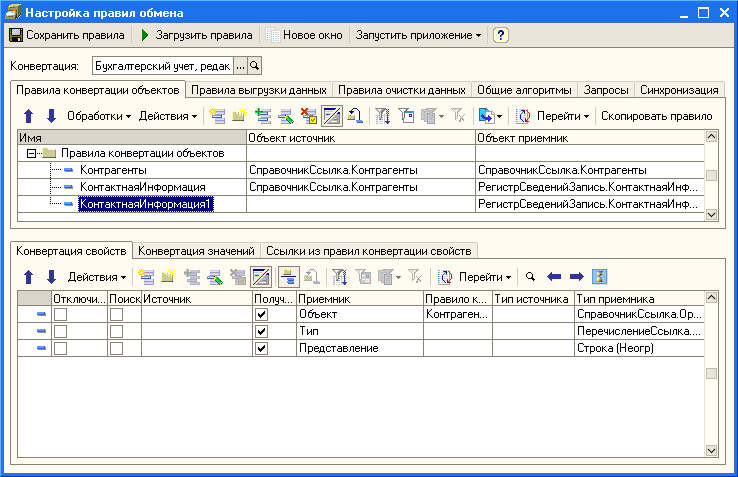Click the help question mark icon
This screenshot has height=477, width=738.
coord(501,35)
